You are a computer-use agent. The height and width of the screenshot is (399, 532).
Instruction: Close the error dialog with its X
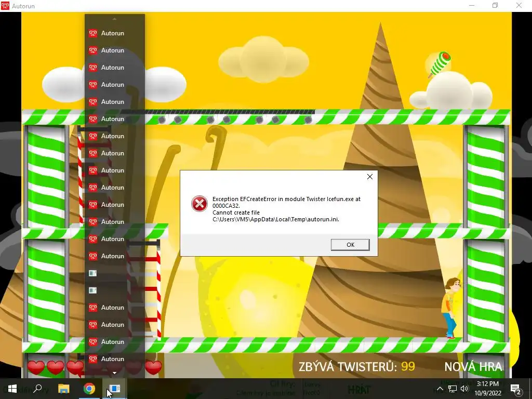pyautogui.click(x=370, y=177)
